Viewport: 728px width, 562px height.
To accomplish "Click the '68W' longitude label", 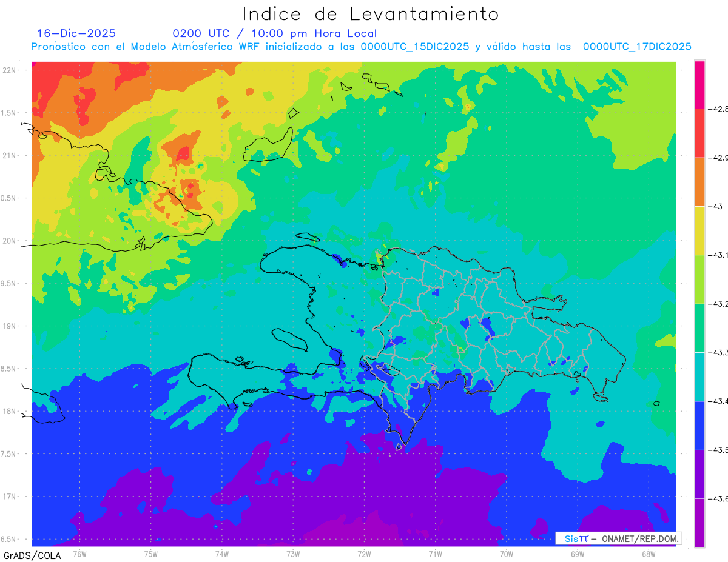I will [x=649, y=554].
